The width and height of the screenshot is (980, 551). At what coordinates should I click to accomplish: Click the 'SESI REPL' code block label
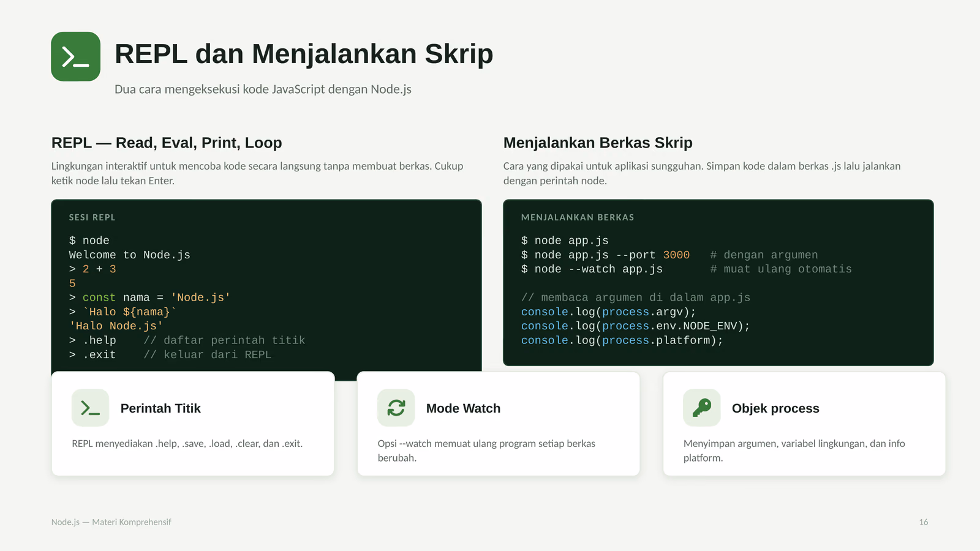92,217
